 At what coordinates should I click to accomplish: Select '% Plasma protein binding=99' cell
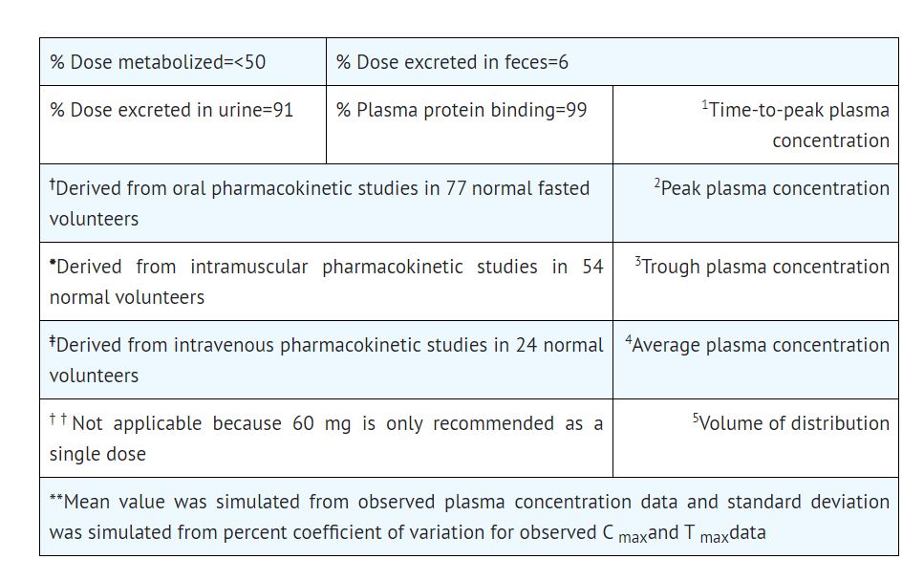point(462,110)
